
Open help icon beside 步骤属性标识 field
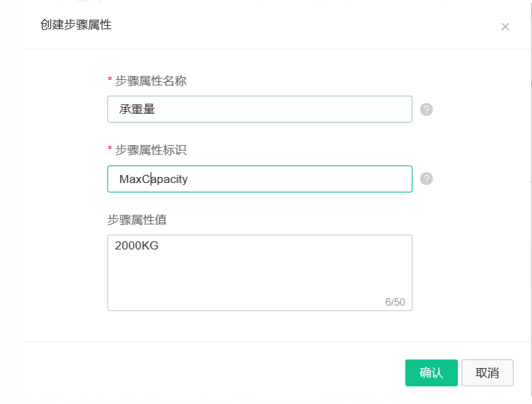[x=426, y=178]
